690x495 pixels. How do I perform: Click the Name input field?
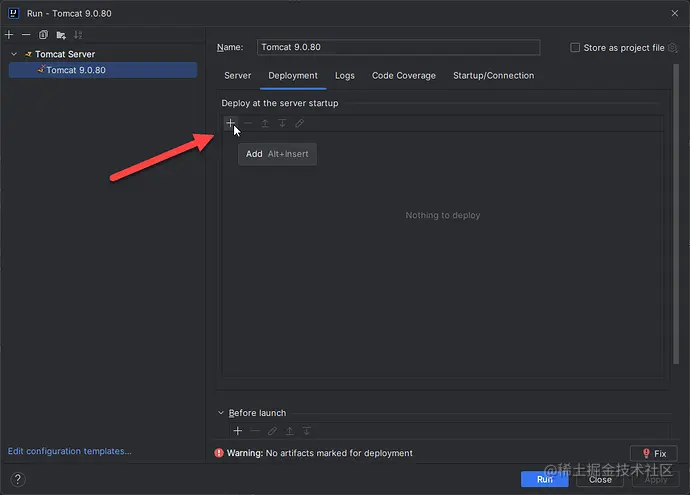click(398, 47)
